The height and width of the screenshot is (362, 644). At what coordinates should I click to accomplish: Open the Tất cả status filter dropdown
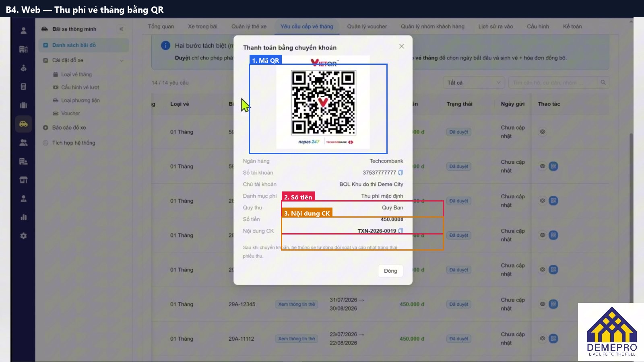474,82
